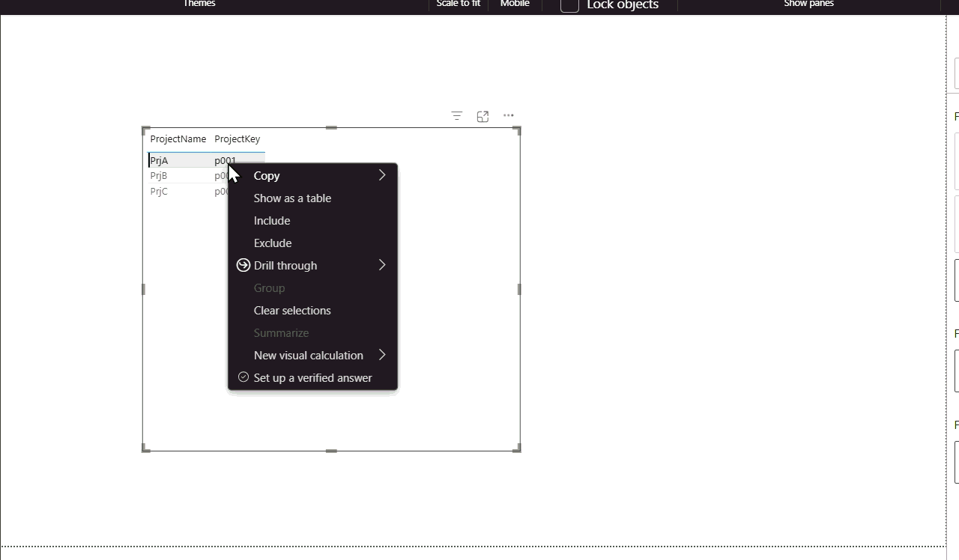Viewport: 959px width, 560px height.
Task: Select the PrjA table cell
Action: tap(159, 160)
